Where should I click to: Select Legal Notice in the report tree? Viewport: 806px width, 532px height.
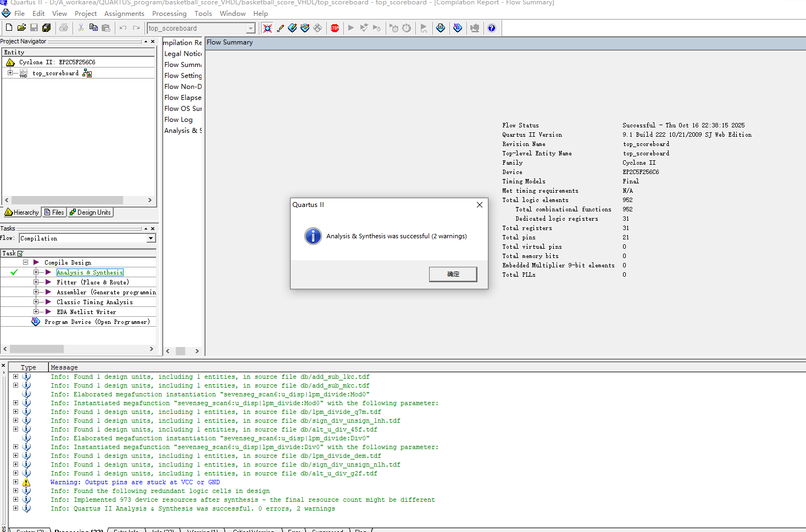[183, 53]
